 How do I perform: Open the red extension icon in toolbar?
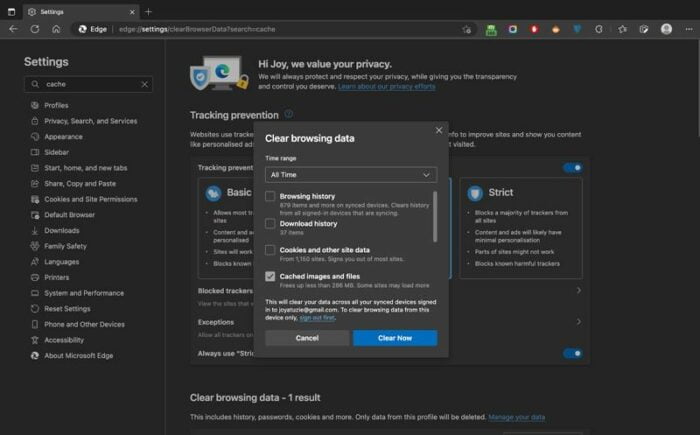(534, 29)
